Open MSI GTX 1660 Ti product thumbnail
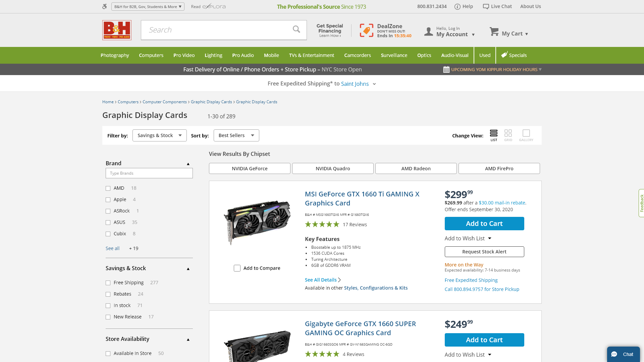The height and width of the screenshot is (362, 644). (x=257, y=223)
